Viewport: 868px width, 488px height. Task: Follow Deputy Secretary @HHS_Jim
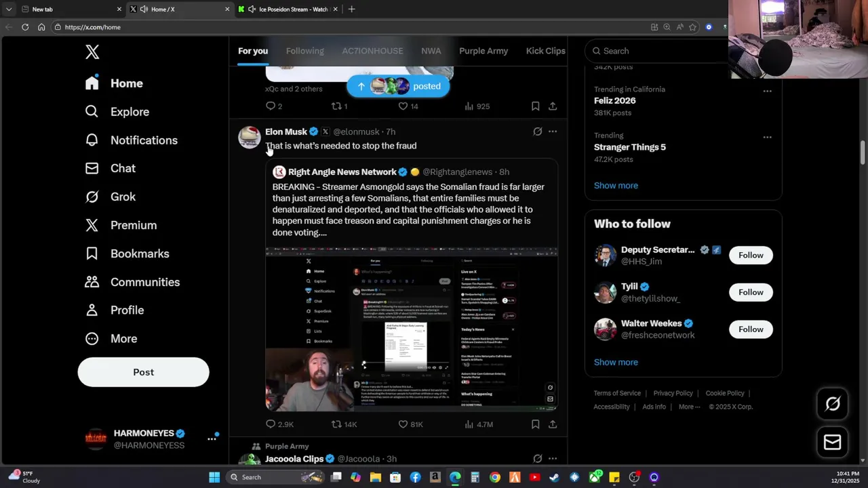751,256
